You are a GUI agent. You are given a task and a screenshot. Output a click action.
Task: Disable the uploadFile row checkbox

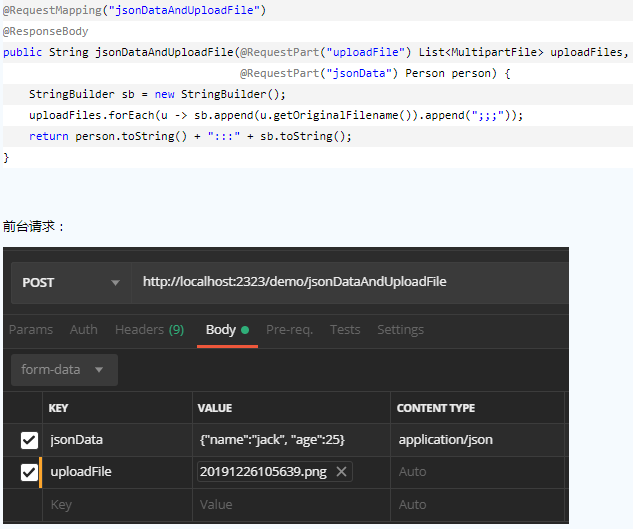(29, 472)
